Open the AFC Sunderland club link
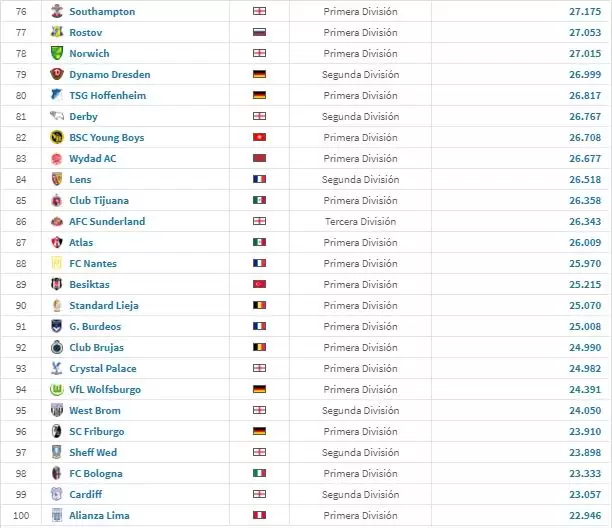 [x=107, y=221]
